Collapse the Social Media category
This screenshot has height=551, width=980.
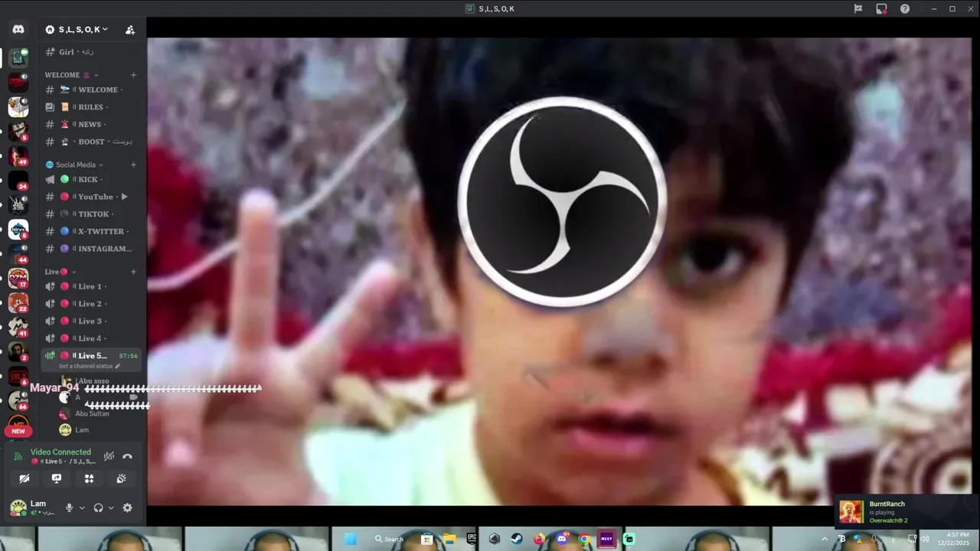tap(74, 165)
